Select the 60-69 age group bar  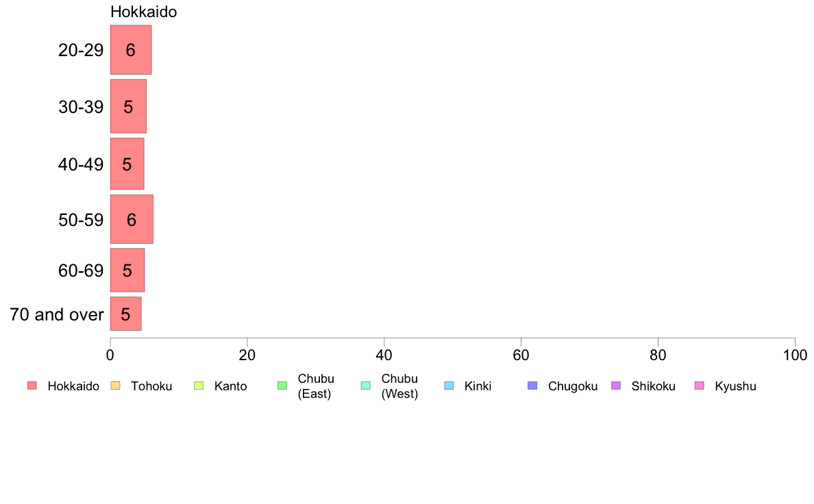127,270
